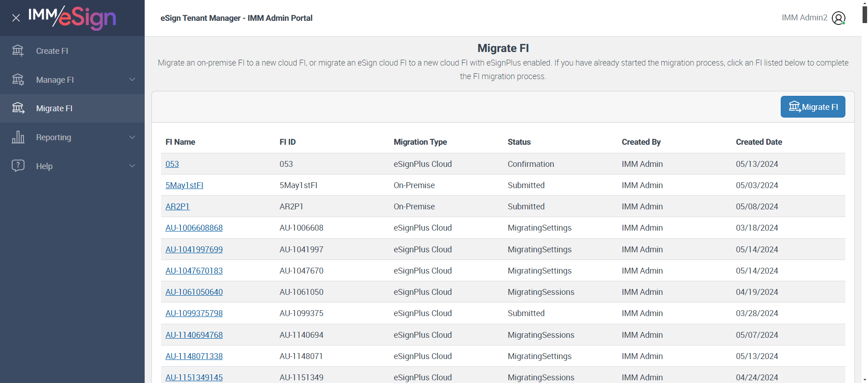868x383 pixels.
Task: Click the 05/07/2024 created date
Action: click(757, 335)
